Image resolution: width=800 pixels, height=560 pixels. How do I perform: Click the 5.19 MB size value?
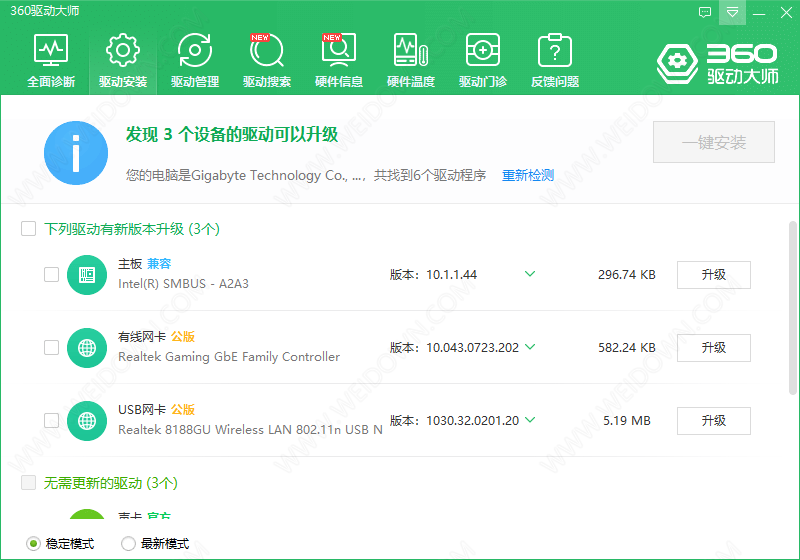point(627,421)
